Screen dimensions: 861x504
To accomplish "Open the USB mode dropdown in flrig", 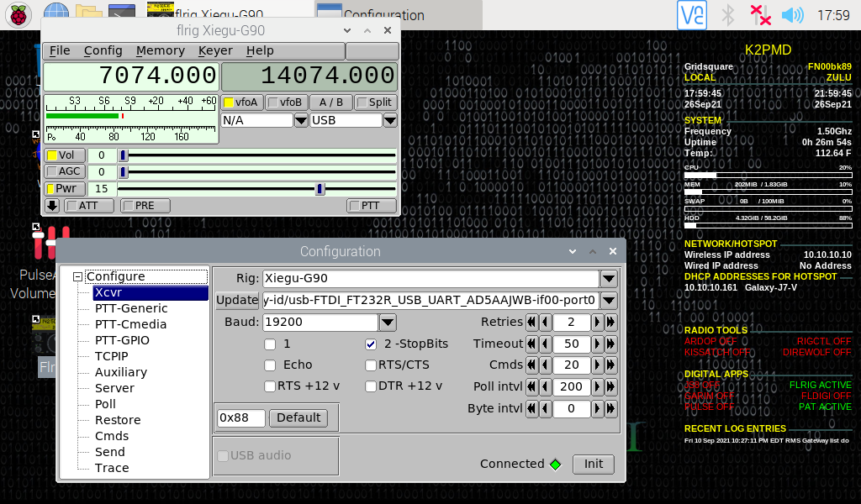I will [x=388, y=120].
